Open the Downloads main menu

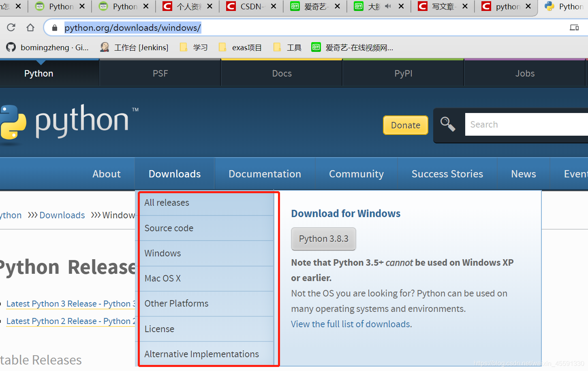click(175, 174)
